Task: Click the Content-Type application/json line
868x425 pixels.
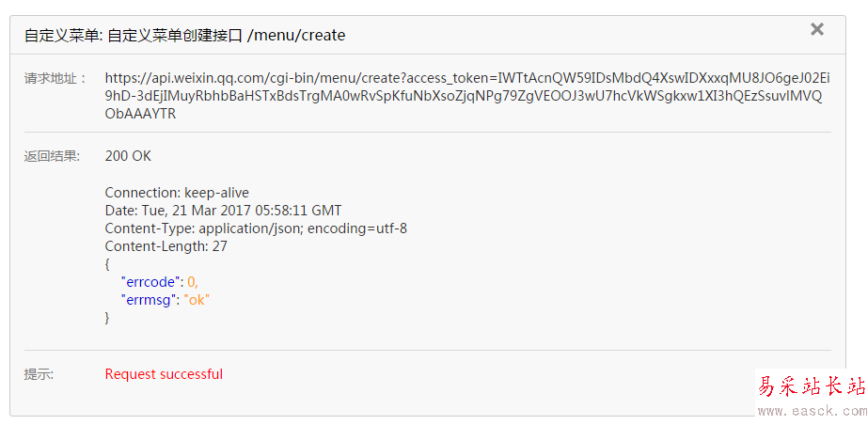Action: click(x=256, y=228)
